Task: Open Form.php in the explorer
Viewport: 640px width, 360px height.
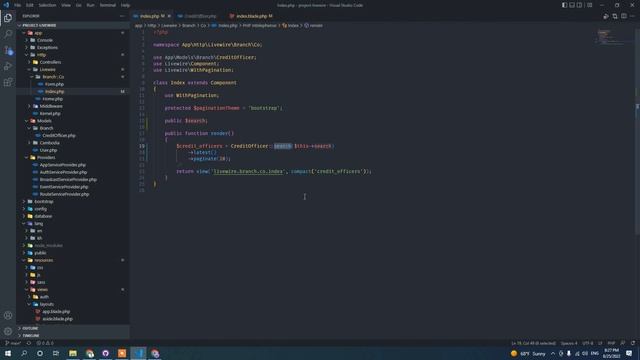Action: pos(54,84)
